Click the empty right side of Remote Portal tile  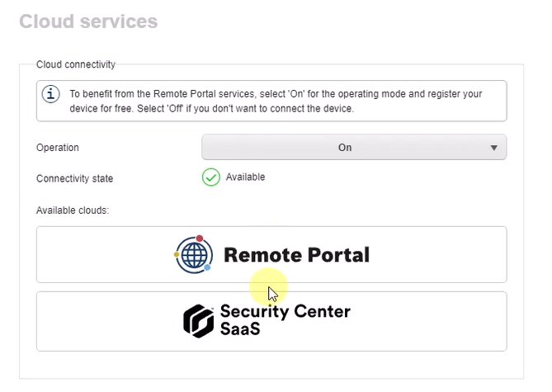[x=446, y=255]
